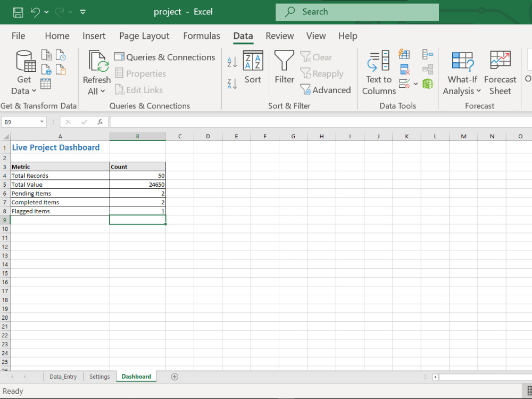
Task: Open the File menu
Action: 18,36
